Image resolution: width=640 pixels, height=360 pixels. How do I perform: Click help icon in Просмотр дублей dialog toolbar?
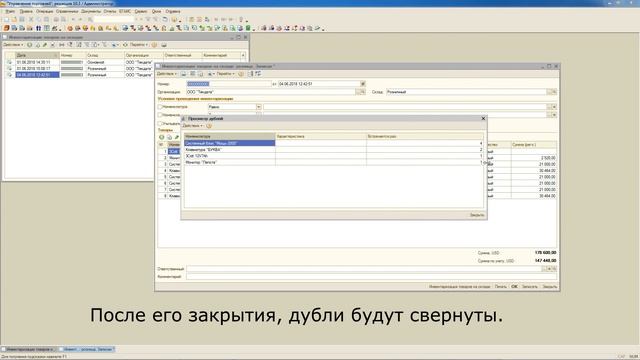(x=209, y=126)
